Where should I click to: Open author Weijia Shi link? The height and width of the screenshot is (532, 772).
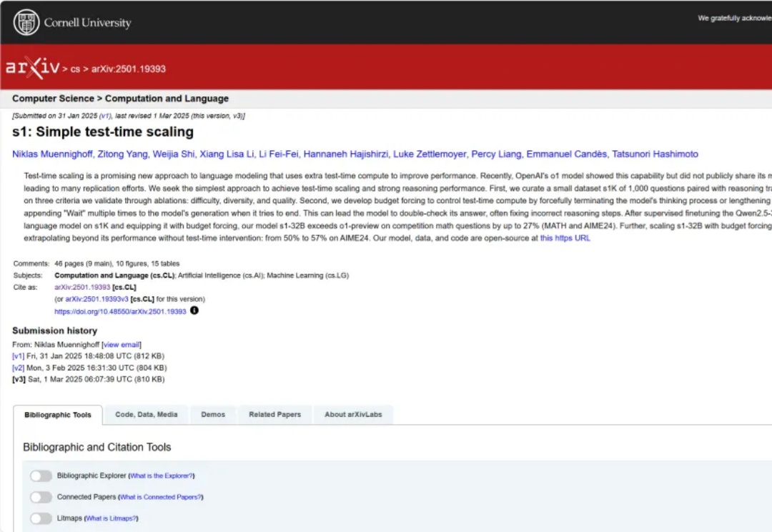tap(173, 154)
